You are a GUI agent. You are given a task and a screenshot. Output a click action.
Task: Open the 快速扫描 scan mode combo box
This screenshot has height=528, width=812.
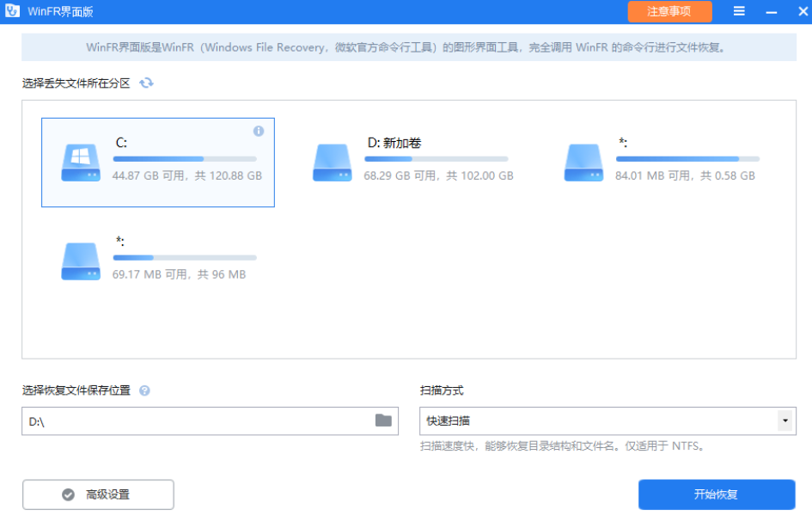607,421
